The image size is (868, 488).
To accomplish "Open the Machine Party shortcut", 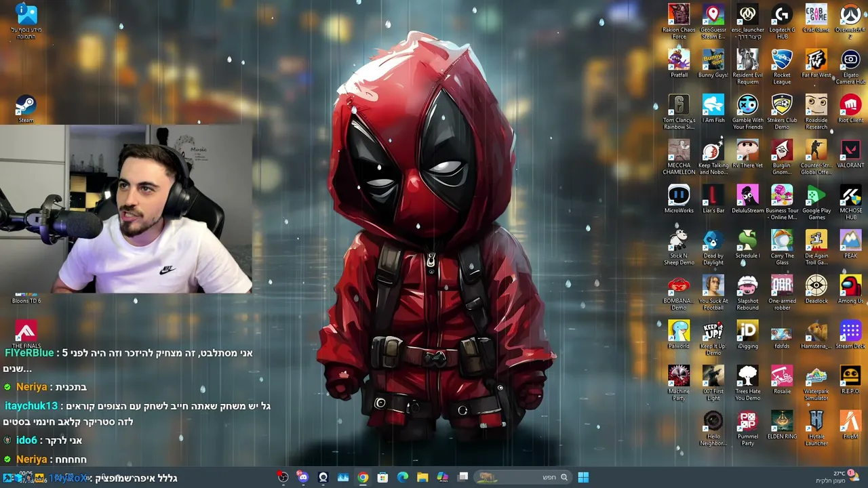I will (679, 383).
